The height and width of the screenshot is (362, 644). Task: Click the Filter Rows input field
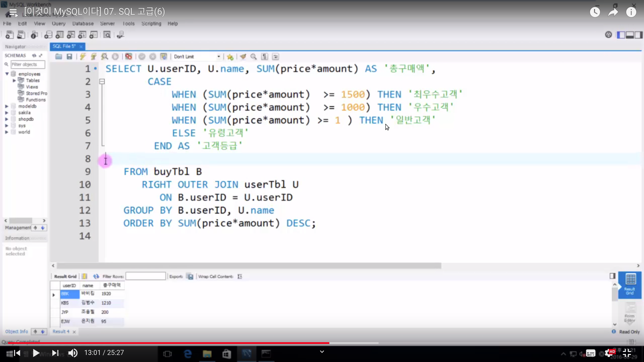pos(146,276)
